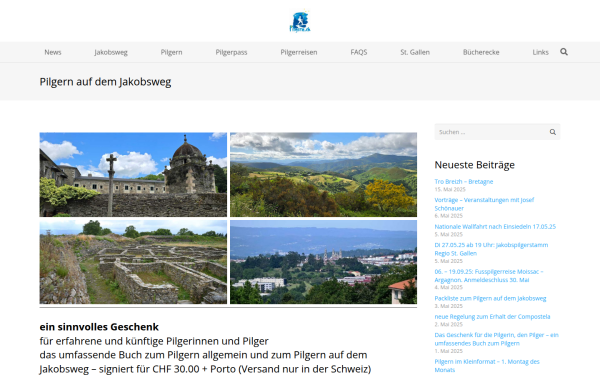
Task: Open Das Geschenk für die Pilgerin post
Action: click(497, 339)
